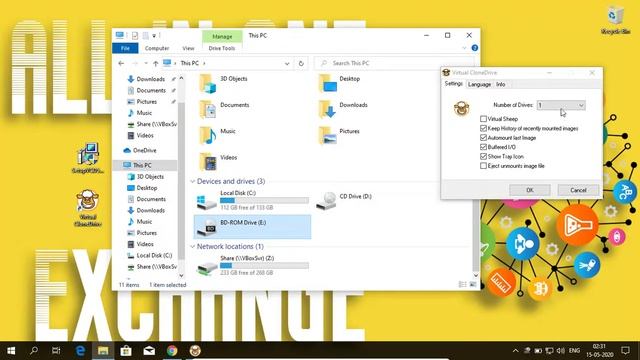Select the CD Drive (D:) icon
The image size is (640, 360).
(327, 200)
